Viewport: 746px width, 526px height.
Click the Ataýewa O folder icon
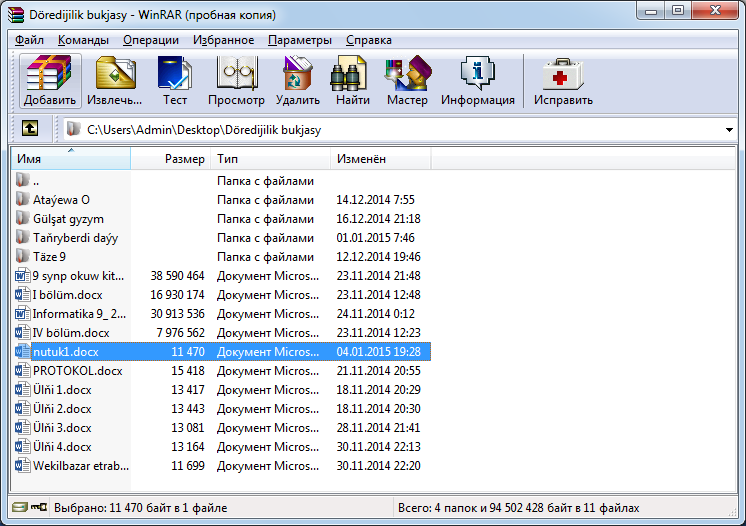pyautogui.click(x=22, y=199)
